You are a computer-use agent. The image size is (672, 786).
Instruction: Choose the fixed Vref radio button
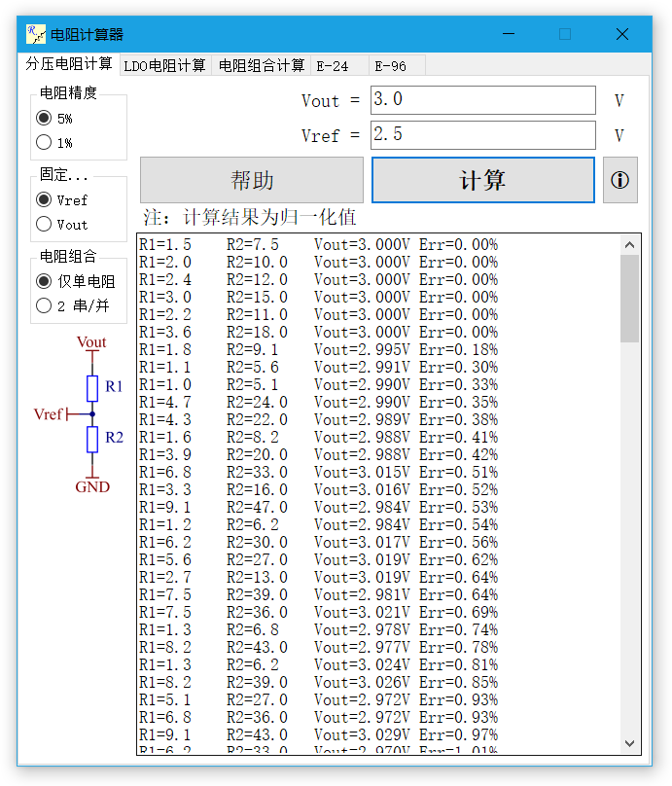coord(44,199)
